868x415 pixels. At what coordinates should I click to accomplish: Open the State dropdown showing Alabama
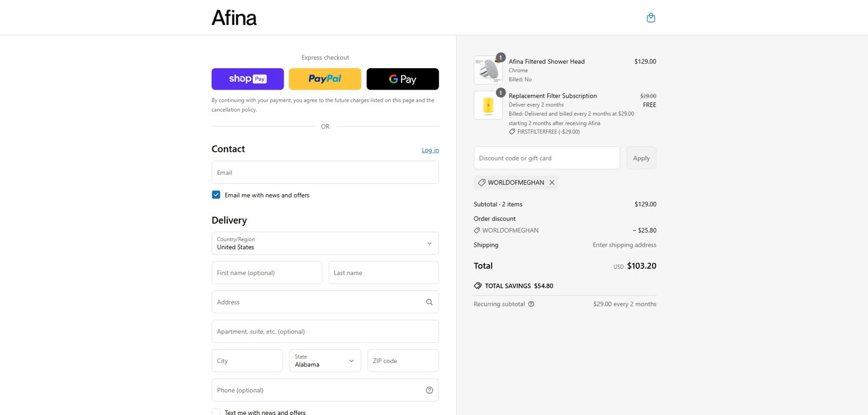tap(325, 361)
